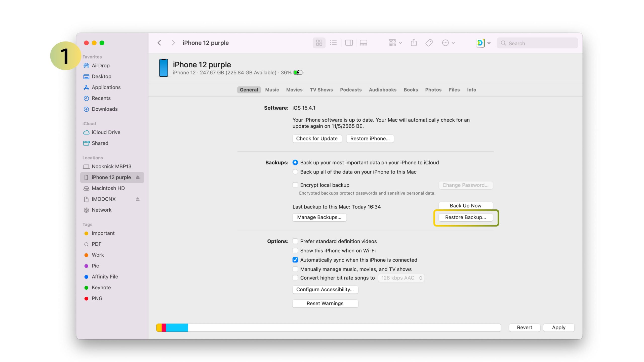Enable Encrypt local backup checkbox
Image resolution: width=644 pixels, height=362 pixels.
pos(295,185)
